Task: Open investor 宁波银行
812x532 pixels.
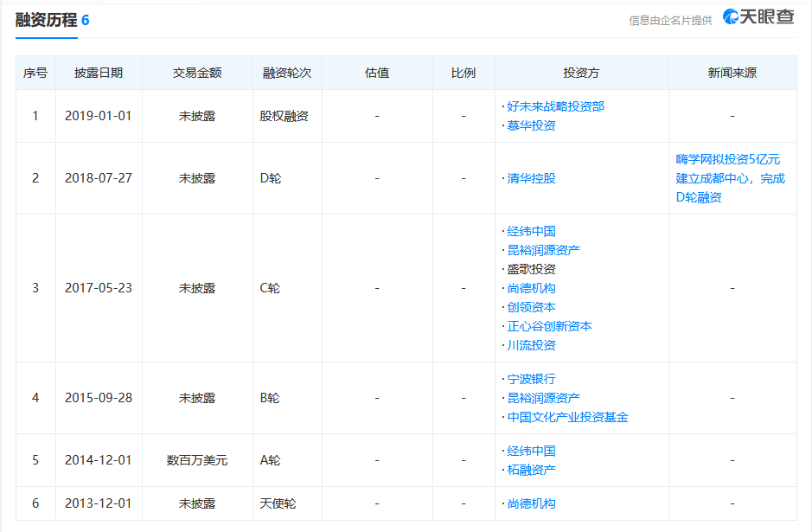Action: (531, 379)
